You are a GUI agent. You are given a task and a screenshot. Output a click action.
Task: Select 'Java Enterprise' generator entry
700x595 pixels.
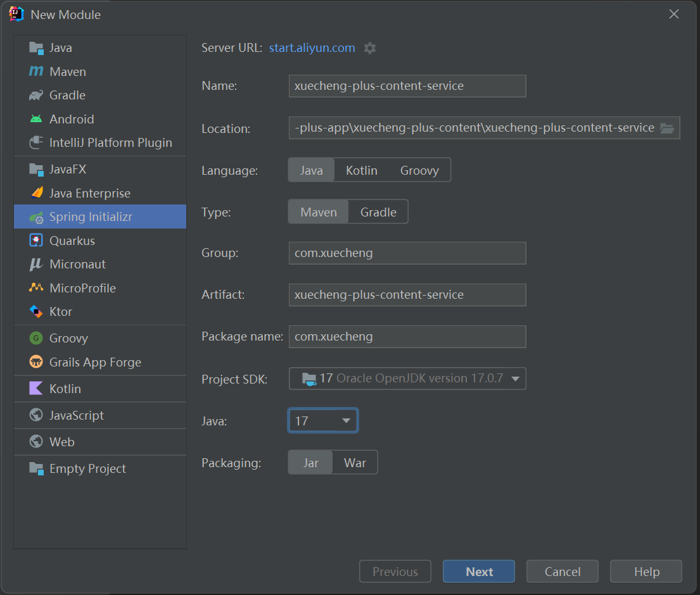pyautogui.click(x=100, y=193)
